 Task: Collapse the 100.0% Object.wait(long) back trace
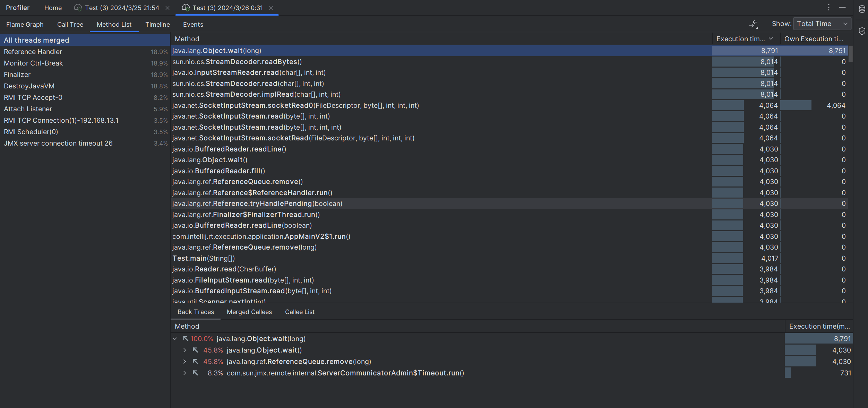click(x=175, y=339)
